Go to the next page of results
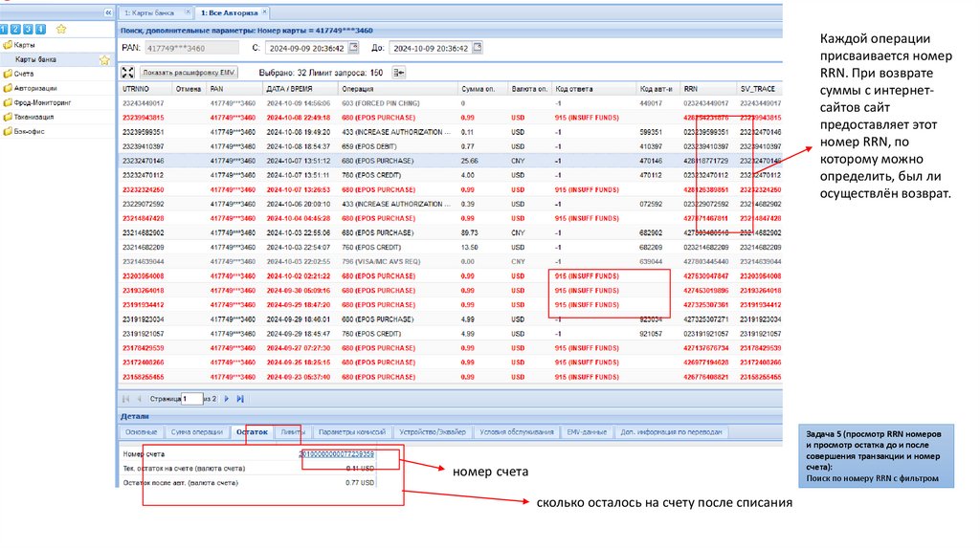The width and height of the screenshot is (980, 549). coord(227,398)
